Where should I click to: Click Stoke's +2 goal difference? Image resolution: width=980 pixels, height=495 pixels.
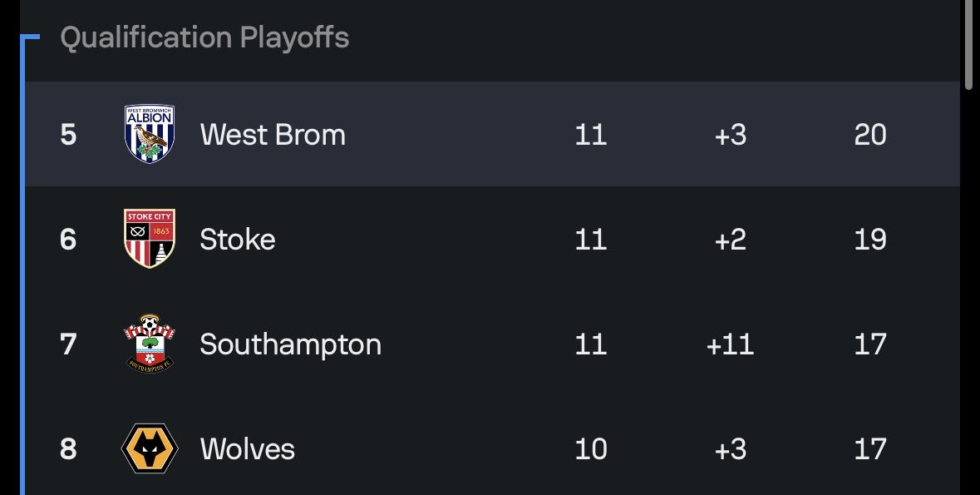pos(730,239)
